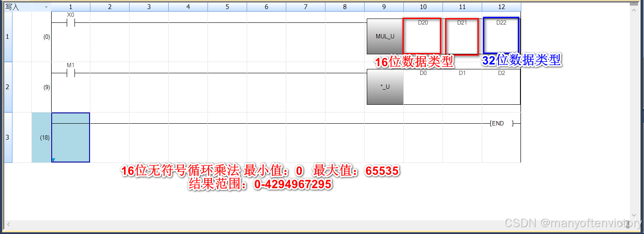
Task: Select column header 8
Action: tap(345, 7)
